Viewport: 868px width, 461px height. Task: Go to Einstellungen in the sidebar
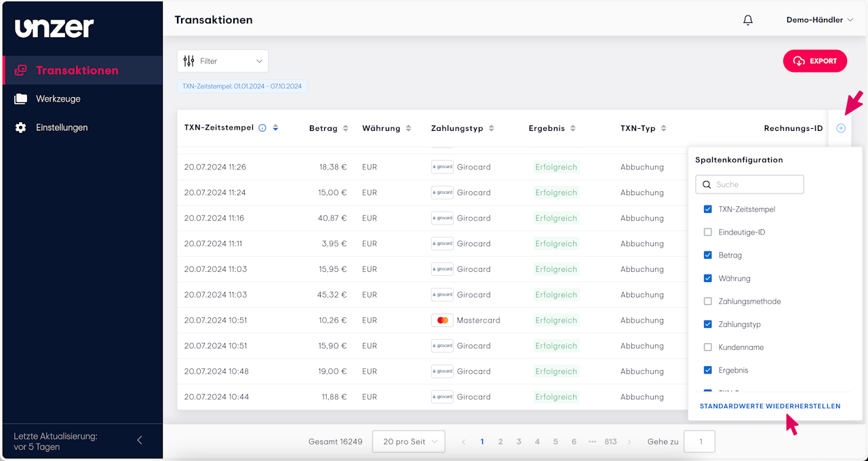[x=62, y=127]
